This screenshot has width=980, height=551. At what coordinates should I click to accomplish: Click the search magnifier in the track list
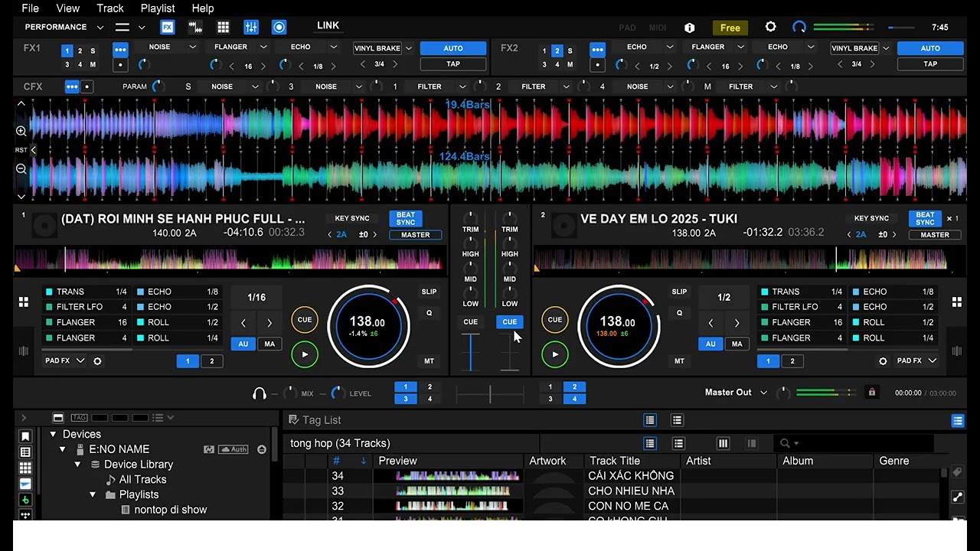click(785, 443)
